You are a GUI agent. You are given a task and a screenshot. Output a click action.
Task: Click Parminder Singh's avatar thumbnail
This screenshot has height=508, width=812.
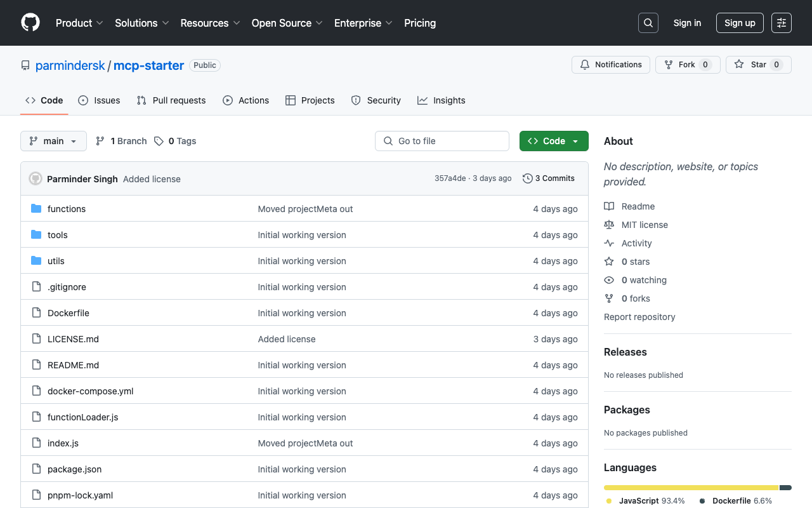[x=36, y=179]
